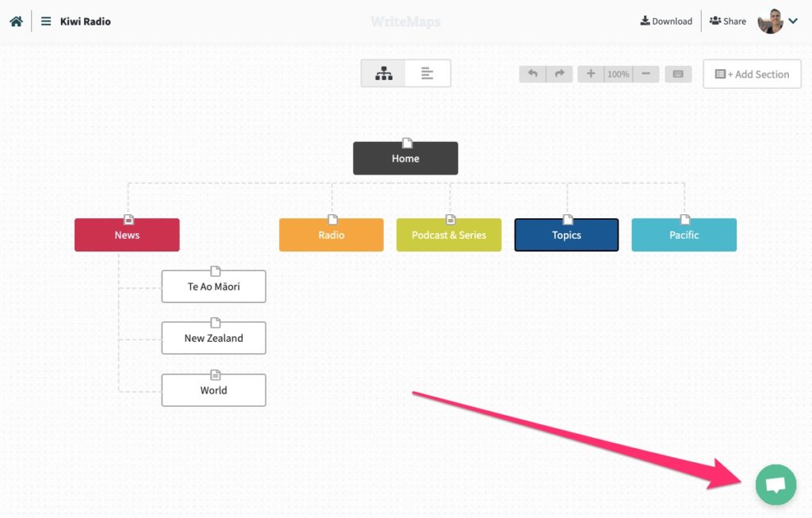Zoom out with the minus icon
Viewport: 812px width, 518px height.
pos(645,74)
